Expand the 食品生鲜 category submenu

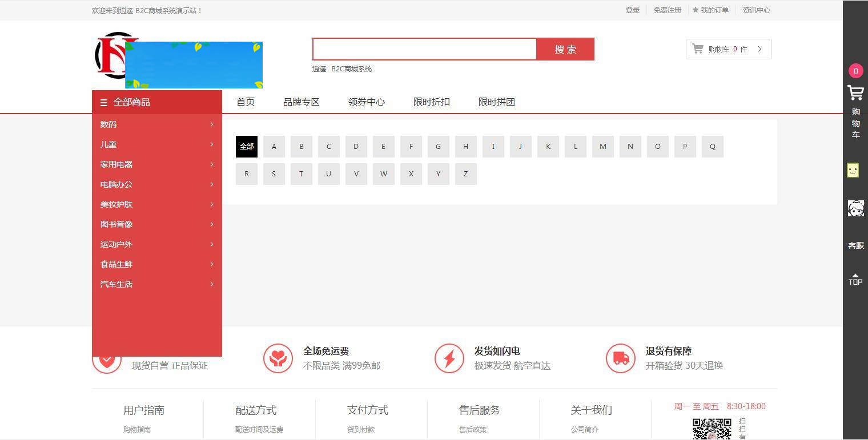click(157, 264)
